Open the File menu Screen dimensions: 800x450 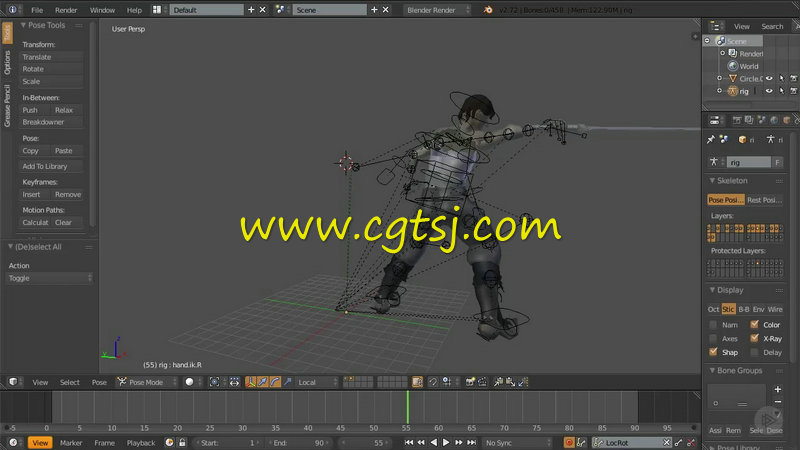click(x=37, y=10)
